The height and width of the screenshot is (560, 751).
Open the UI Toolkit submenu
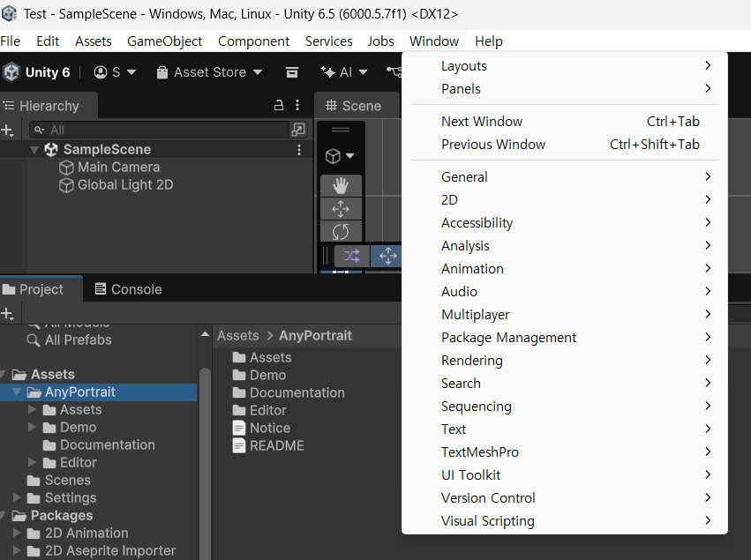[x=565, y=475]
